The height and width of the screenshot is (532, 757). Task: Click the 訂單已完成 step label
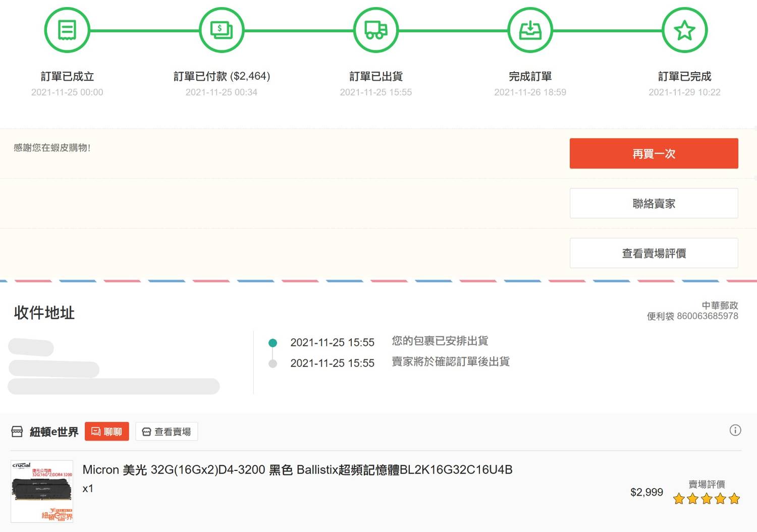[685, 76]
